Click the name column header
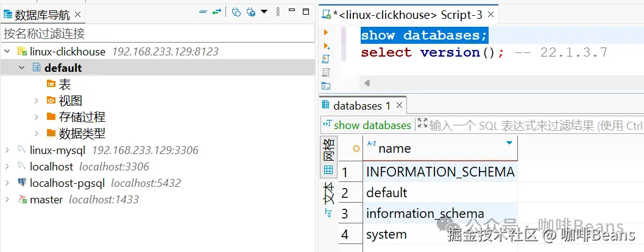Viewport: 644px width, 252px height. 440,148
